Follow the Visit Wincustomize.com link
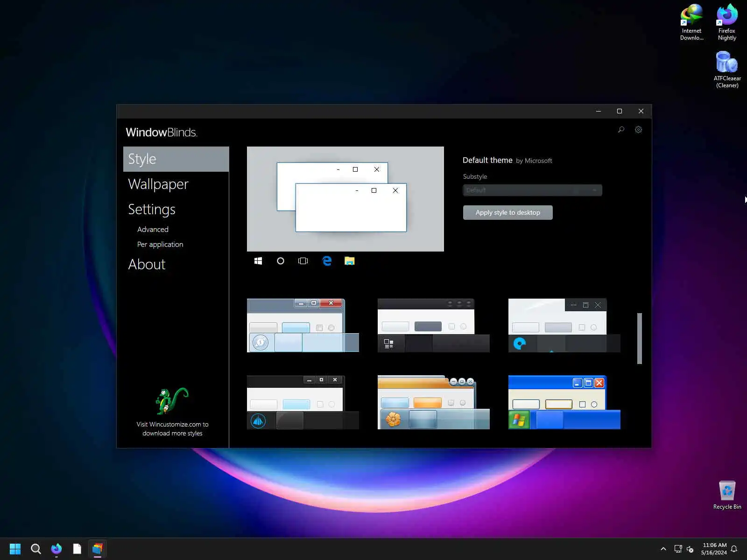Viewport: 747px width, 560px height. click(x=172, y=429)
